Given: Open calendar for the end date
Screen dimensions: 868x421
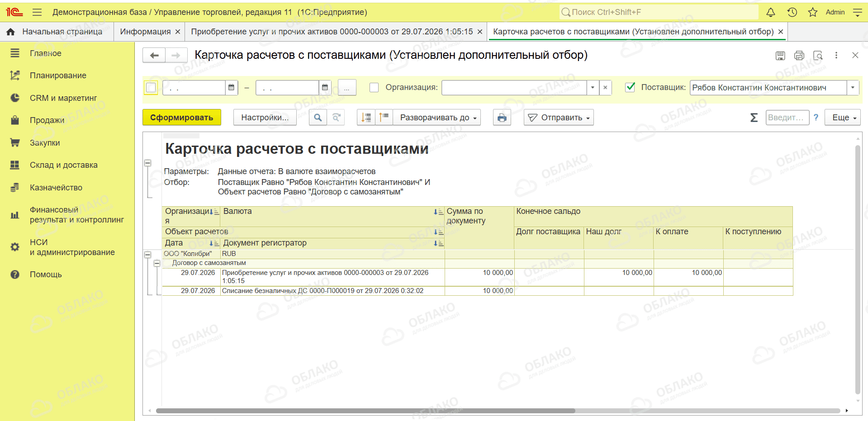Looking at the screenshot, I should pos(325,87).
